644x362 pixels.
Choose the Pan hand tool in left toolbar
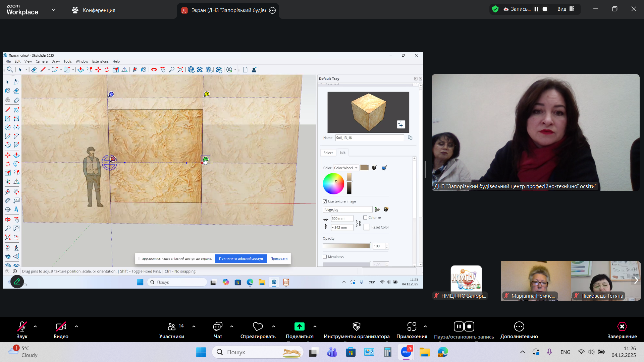[16, 220]
